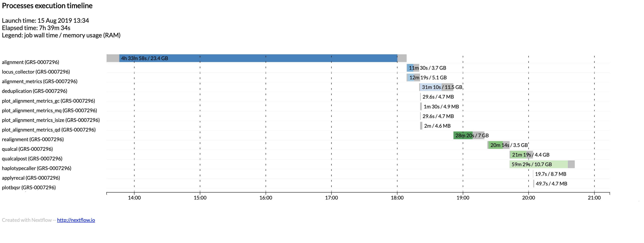Click the applyrecal 19.7s / 8.7 MB label

[x=551, y=174]
